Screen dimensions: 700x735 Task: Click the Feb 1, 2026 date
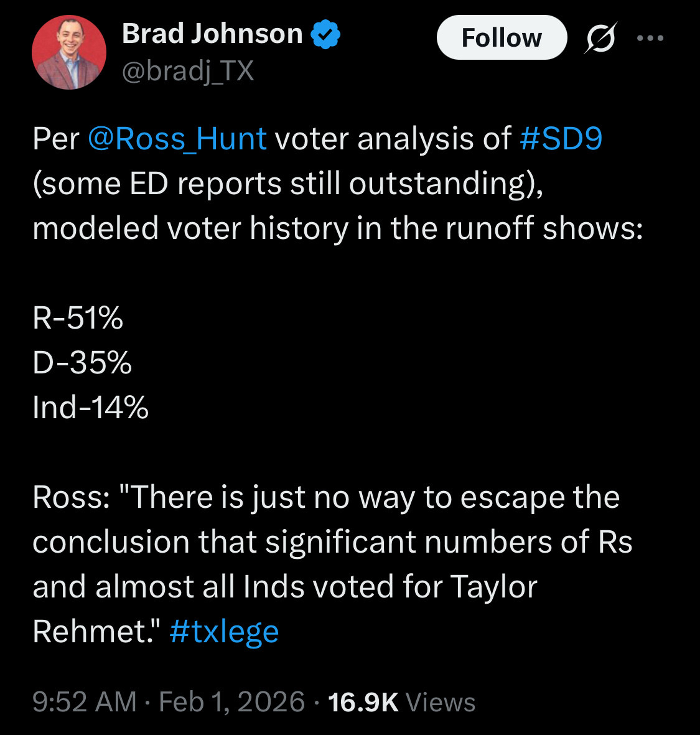coord(231,702)
